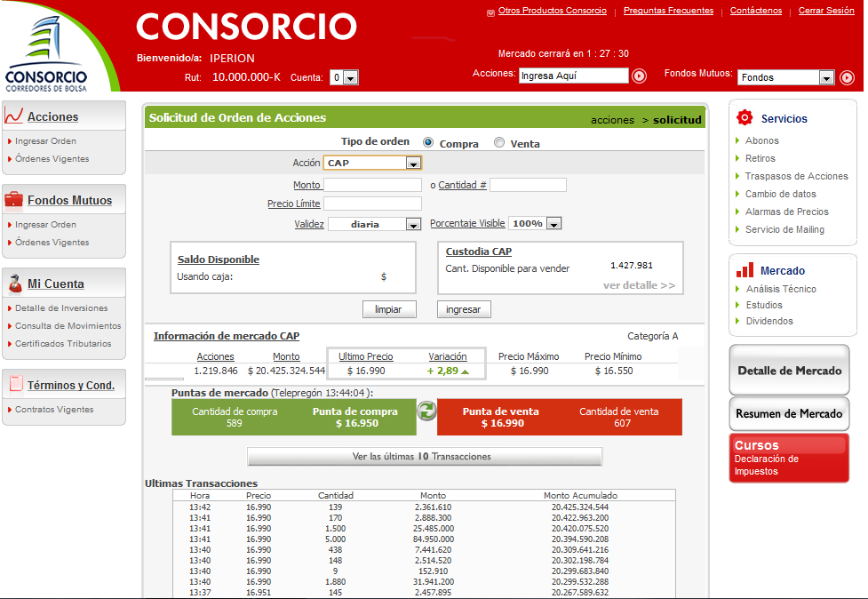Open the Fondos Mutuos sidebar heading
Screen dimensions: 868x599
(70, 200)
